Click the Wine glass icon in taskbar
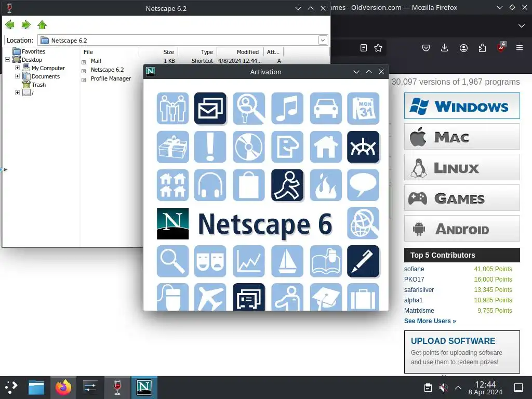This screenshot has width=532, height=399. tap(117, 387)
